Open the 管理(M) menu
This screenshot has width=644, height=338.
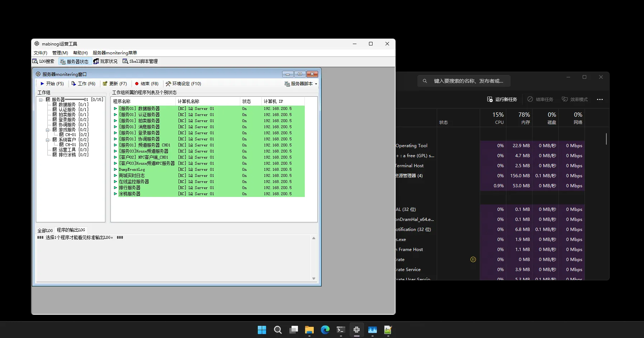tap(60, 53)
